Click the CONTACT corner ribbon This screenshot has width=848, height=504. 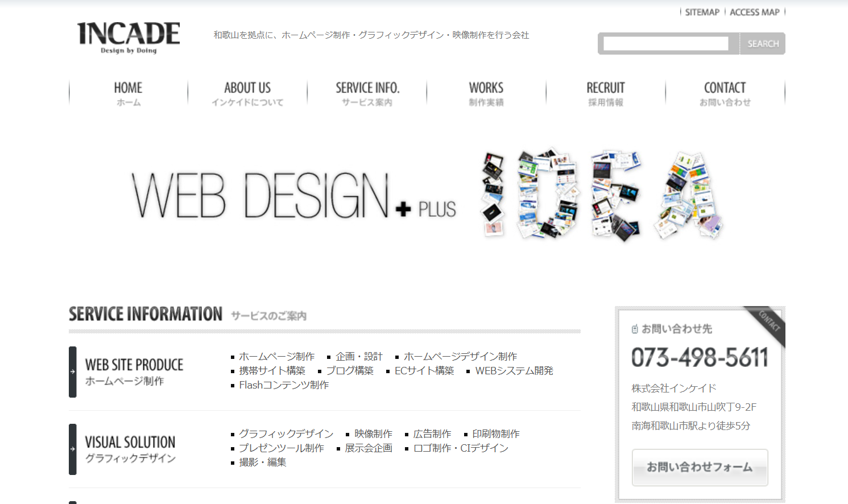(x=770, y=323)
